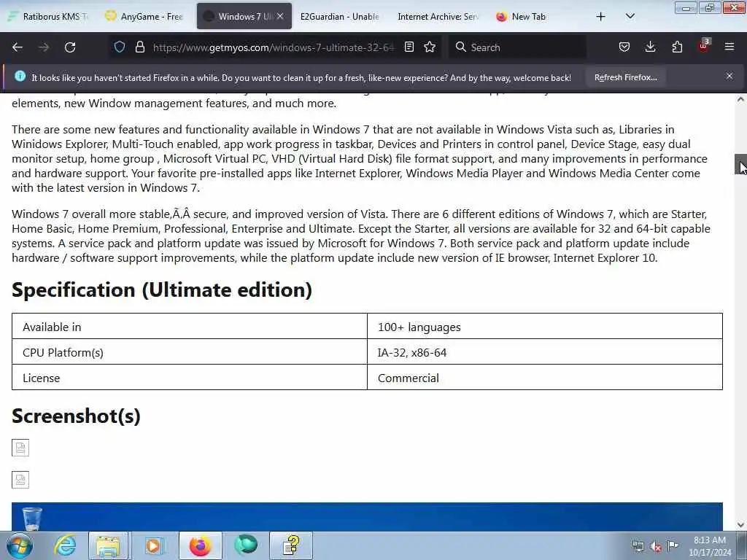
Task: Click the taskbar clock showing 8:13 AM
Action: (710, 546)
